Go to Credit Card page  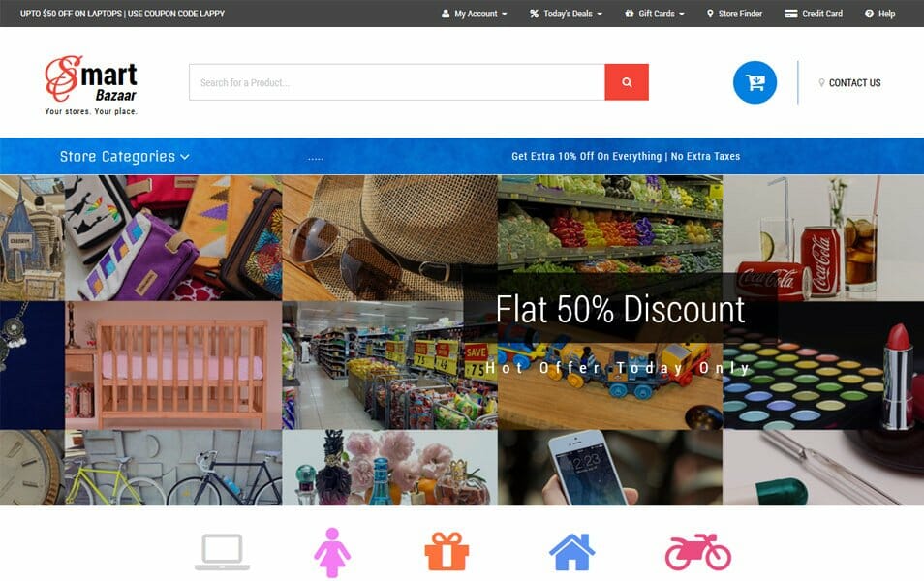click(814, 14)
